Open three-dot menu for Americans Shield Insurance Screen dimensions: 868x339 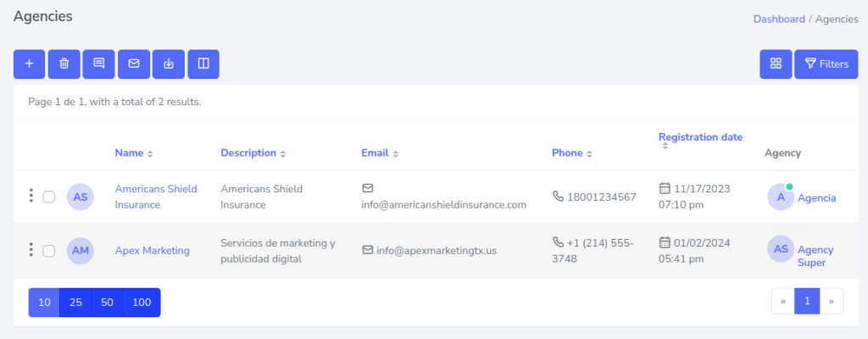(31, 197)
